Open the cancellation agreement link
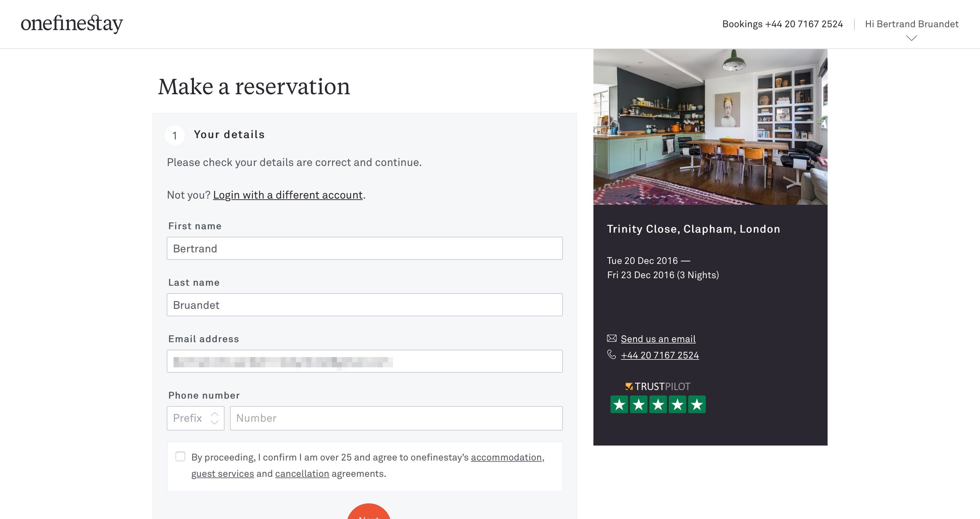This screenshot has width=980, height=519. point(302,474)
